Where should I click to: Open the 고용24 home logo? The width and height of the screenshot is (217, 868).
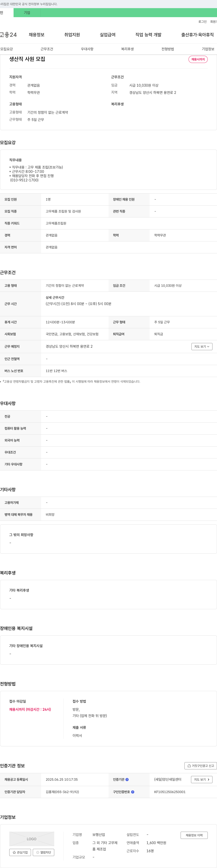click(8, 35)
